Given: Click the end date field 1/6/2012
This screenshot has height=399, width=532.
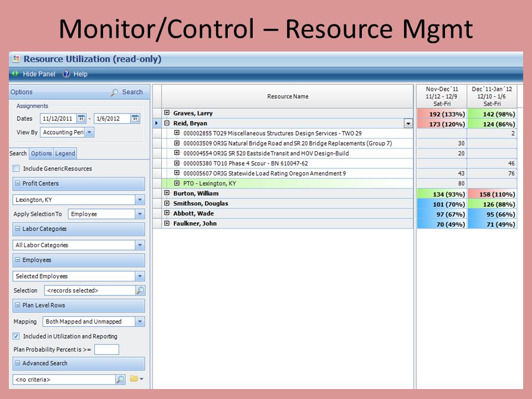Looking at the screenshot, I should 112,119.
